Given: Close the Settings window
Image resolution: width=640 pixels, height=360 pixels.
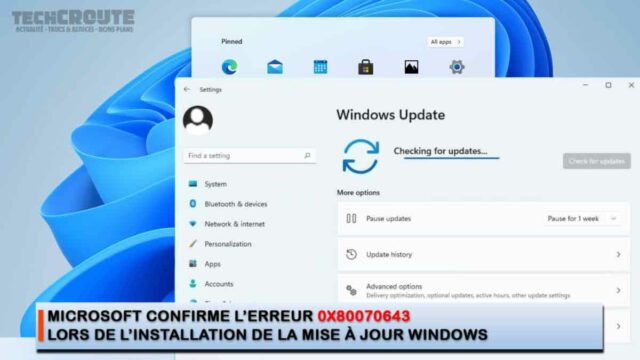Looking at the screenshot, I should click(x=631, y=85).
